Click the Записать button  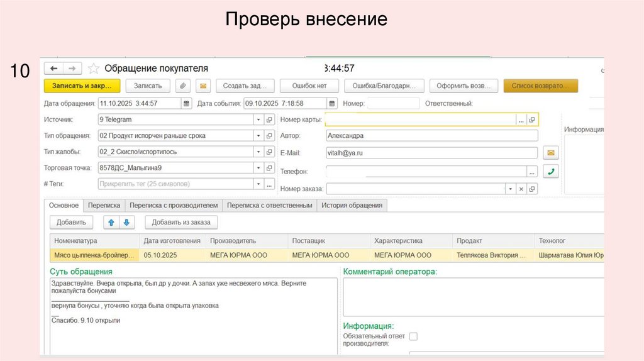click(148, 86)
